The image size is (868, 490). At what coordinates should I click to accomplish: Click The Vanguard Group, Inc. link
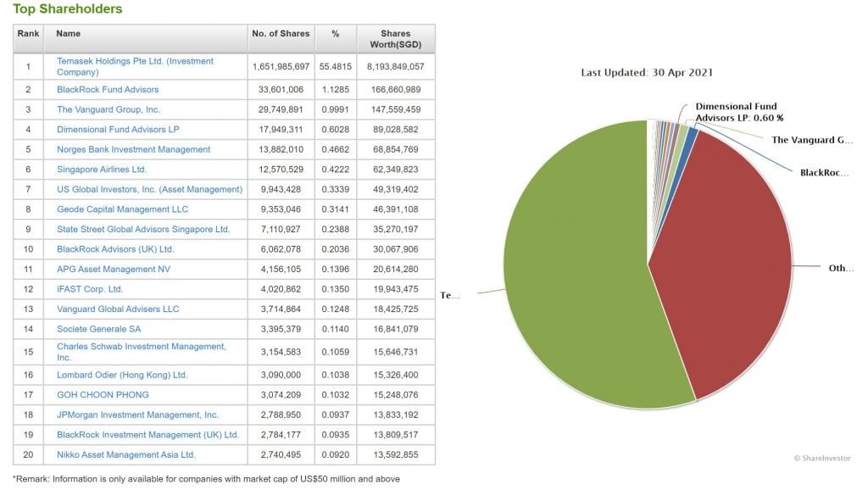(x=108, y=109)
